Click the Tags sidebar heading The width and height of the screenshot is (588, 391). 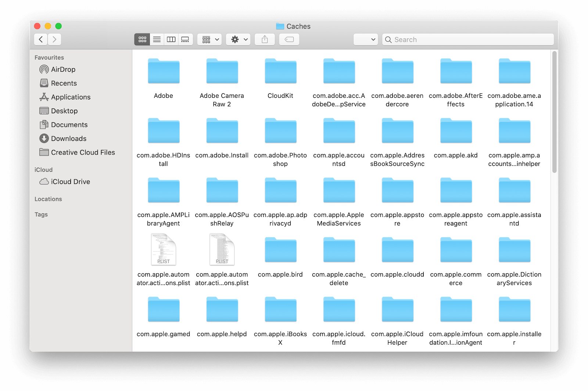[x=41, y=214]
